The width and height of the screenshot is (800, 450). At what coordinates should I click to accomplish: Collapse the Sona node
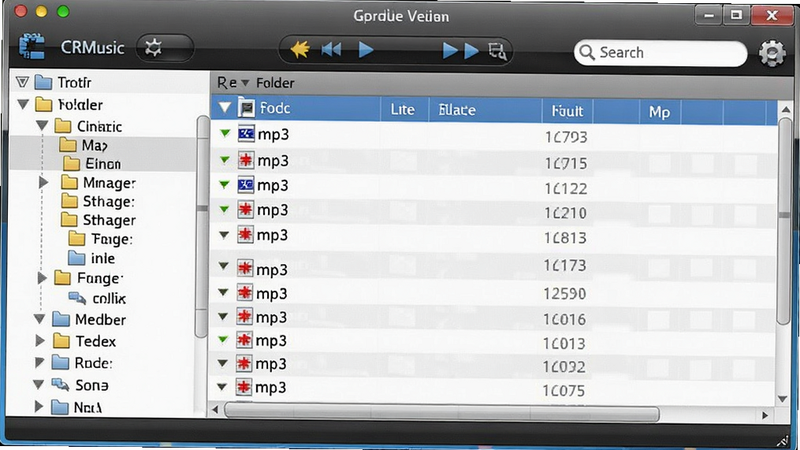point(39,384)
